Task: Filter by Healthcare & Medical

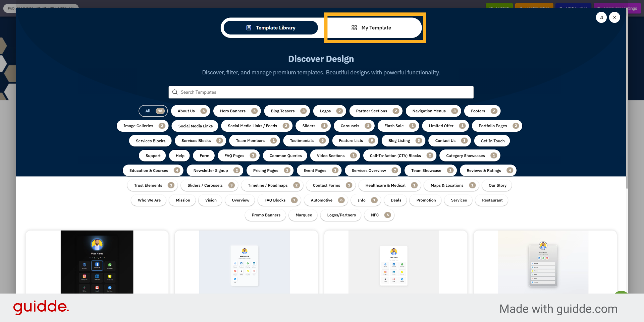Action: click(x=390, y=185)
